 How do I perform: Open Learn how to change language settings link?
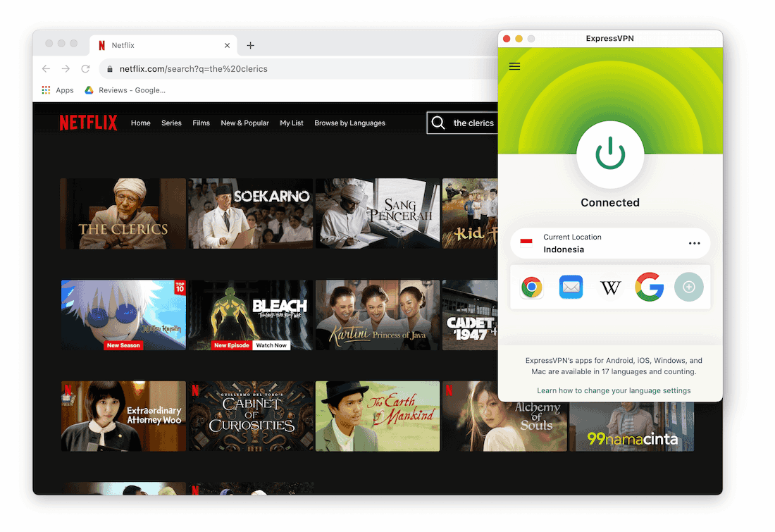pyautogui.click(x=614, y=390)
